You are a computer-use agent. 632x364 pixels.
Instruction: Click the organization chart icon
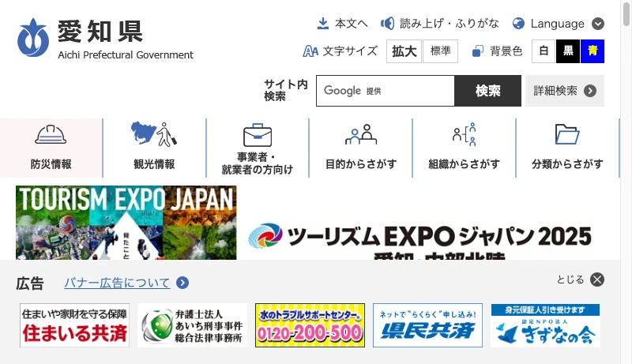[x=465, y=134]
